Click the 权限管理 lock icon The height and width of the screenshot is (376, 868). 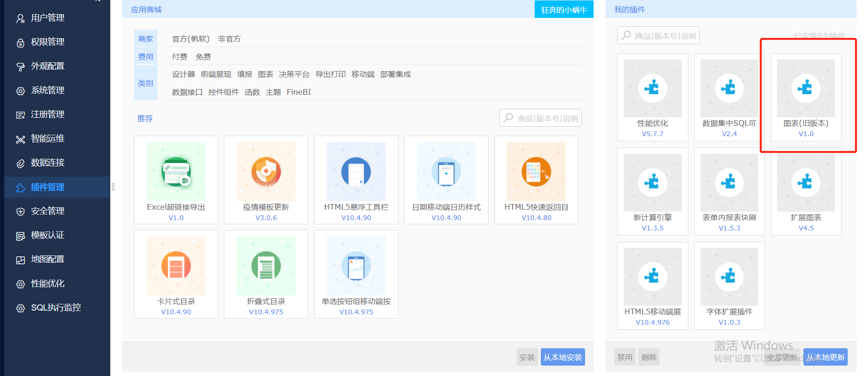coord(20,42)
